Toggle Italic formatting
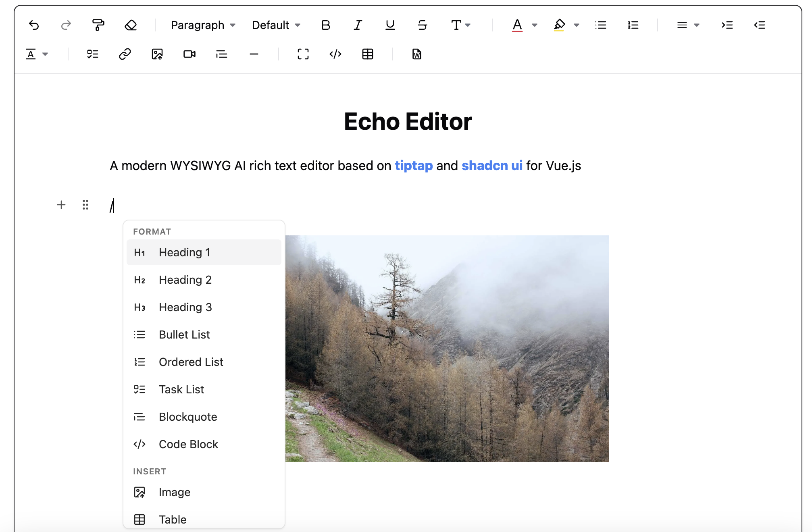The height and width of the screenshot is (532, 812). click(x=358, y=25)
